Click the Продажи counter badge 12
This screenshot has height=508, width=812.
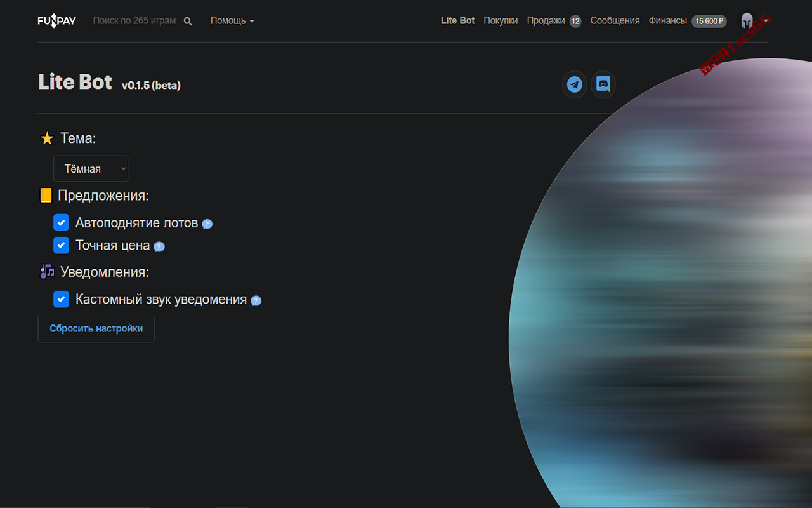tap(575, 21)
